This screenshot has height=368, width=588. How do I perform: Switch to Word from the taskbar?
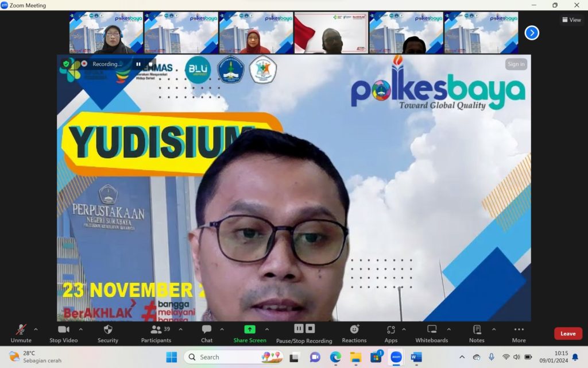click(x=416, y=357)
